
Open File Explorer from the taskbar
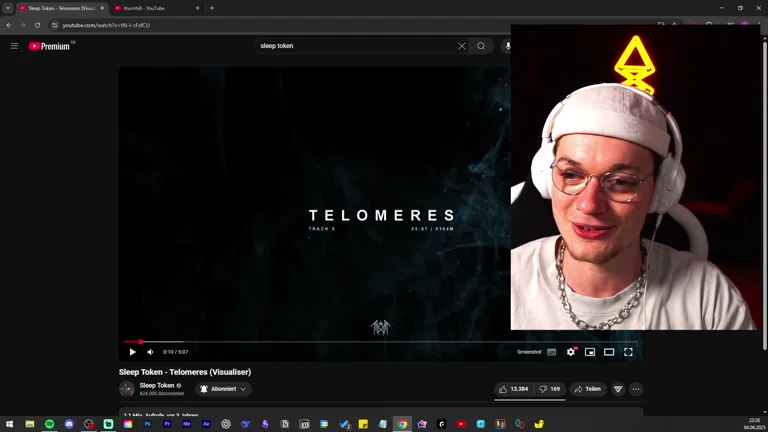[x=30, y=424]
